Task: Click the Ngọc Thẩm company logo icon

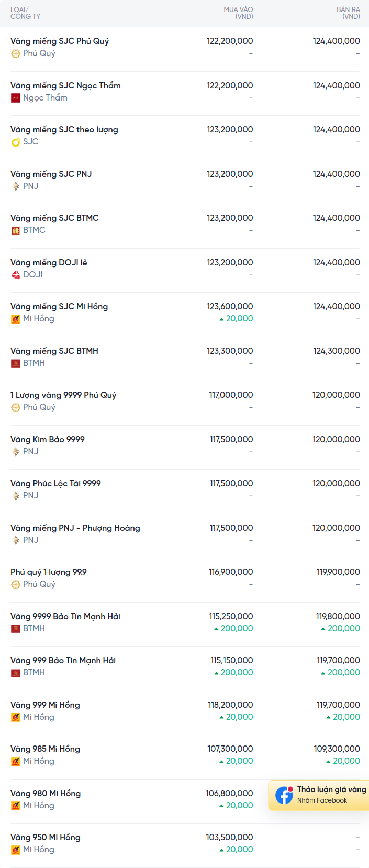Action: tap(16, 98)
